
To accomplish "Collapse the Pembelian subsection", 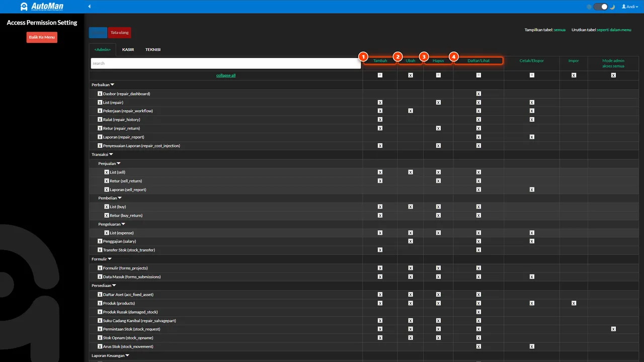I will (x=110, y=198).
